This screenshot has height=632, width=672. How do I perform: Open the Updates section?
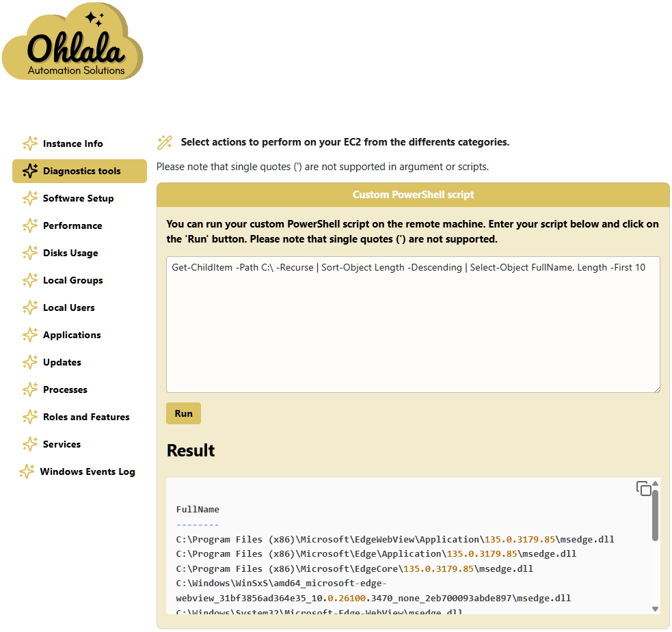[62, 362]
